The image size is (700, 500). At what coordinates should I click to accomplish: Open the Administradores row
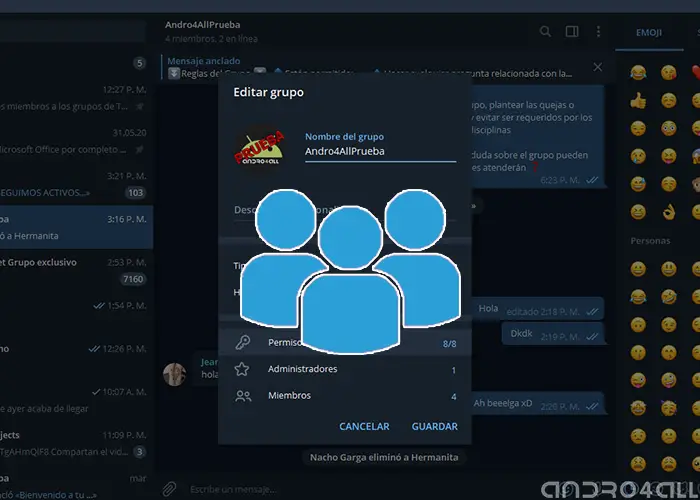345,369
